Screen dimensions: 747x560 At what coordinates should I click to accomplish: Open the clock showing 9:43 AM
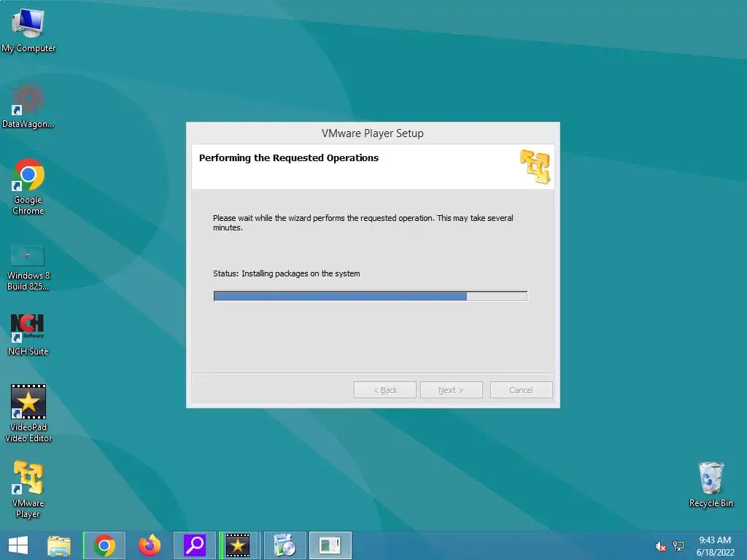(x=715, y=545)
